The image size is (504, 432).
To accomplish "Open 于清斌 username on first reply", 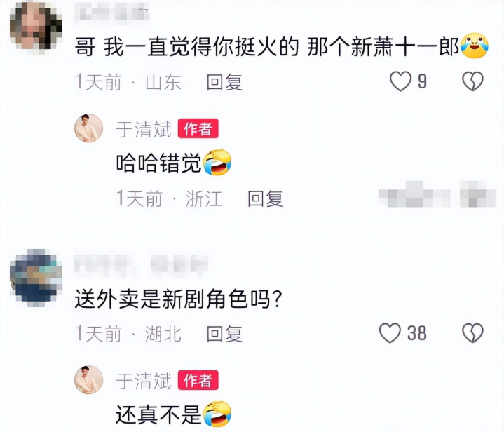I will (144, 129).
